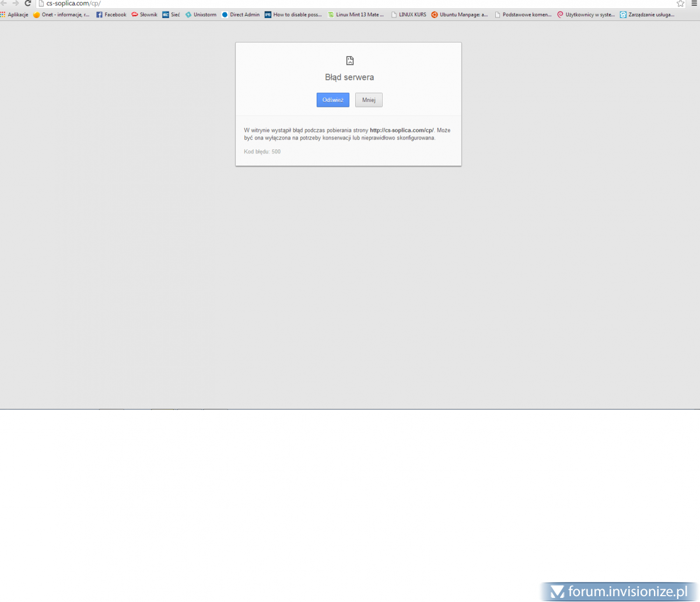700x602 pixels.
Task: Open the Podstawowe komen... bookmark
Action: 523,15
